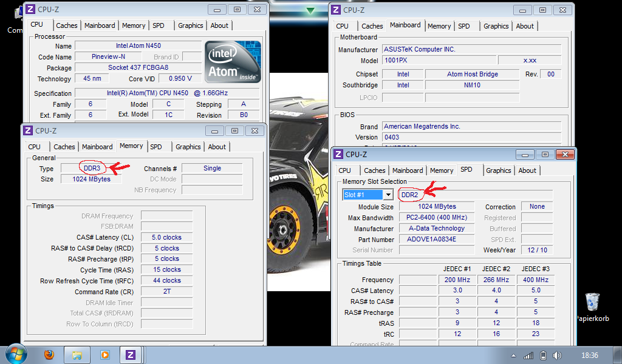
Task: Minimize the SPD CPU-Z window
Action: coord(525,154)
